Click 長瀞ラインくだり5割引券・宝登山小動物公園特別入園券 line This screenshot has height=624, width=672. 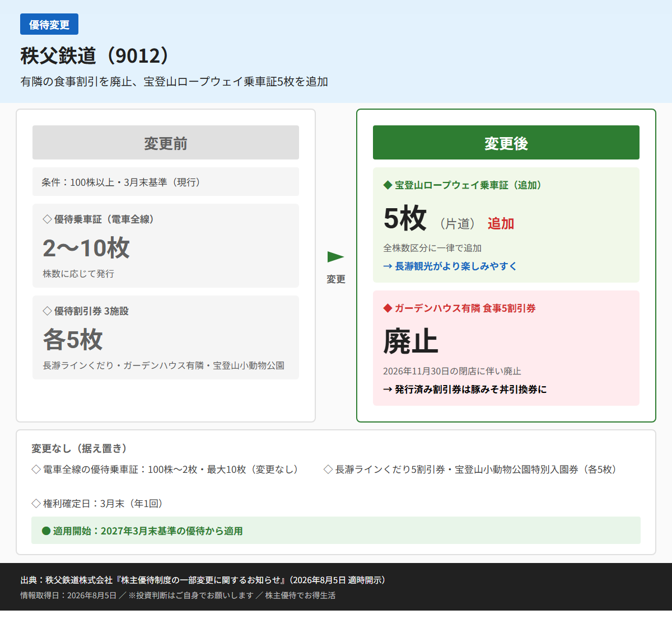(x=470, y=470)
